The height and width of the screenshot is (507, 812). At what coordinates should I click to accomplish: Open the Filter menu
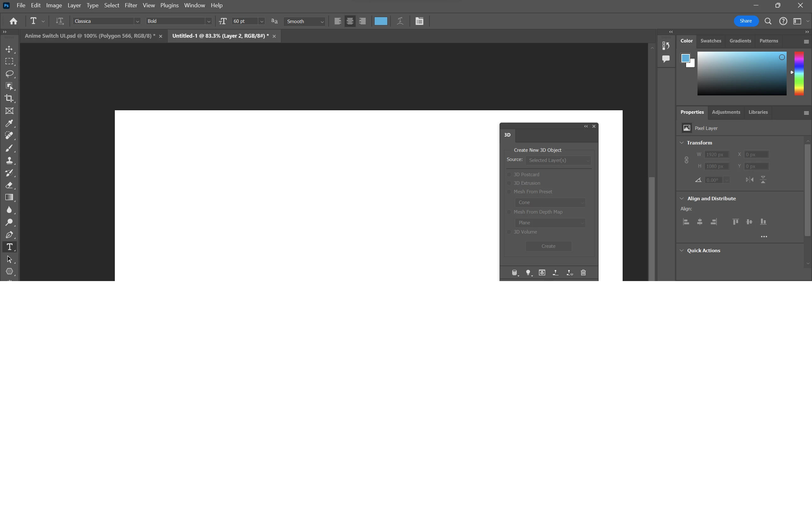(131, 5)
